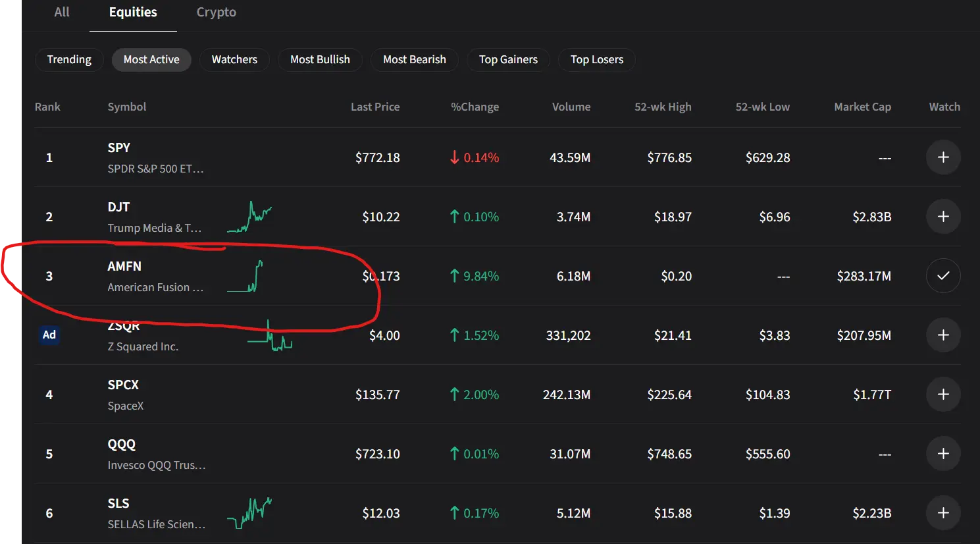Select the Top Losers filter
The width and height of the screenshot is (980, 544).
[x=597, y=59]
